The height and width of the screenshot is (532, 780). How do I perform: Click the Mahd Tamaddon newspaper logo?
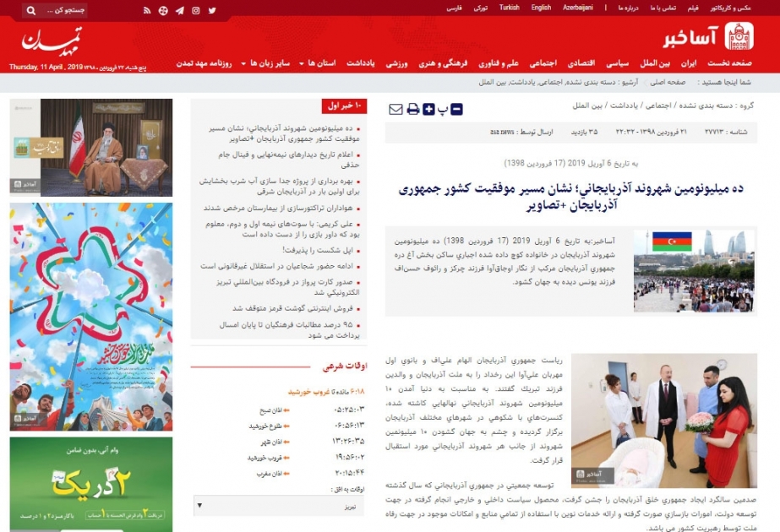click(51, 41)
